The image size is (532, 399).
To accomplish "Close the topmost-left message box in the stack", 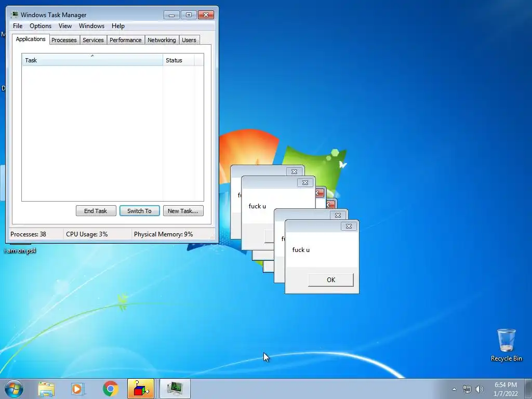I will coord(294,171).
